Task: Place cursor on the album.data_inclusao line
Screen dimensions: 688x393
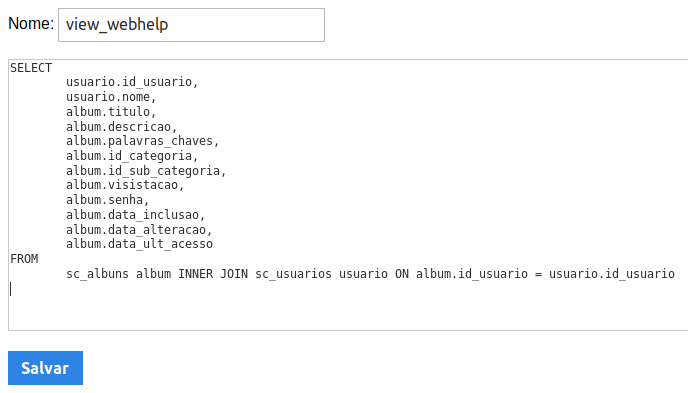Action: (136, 215)
